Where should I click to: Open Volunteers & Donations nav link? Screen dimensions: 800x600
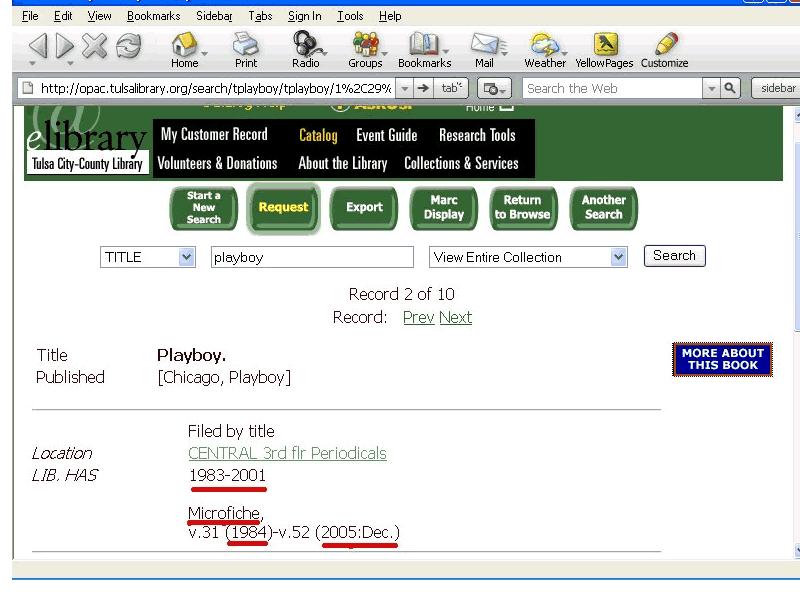217,163
